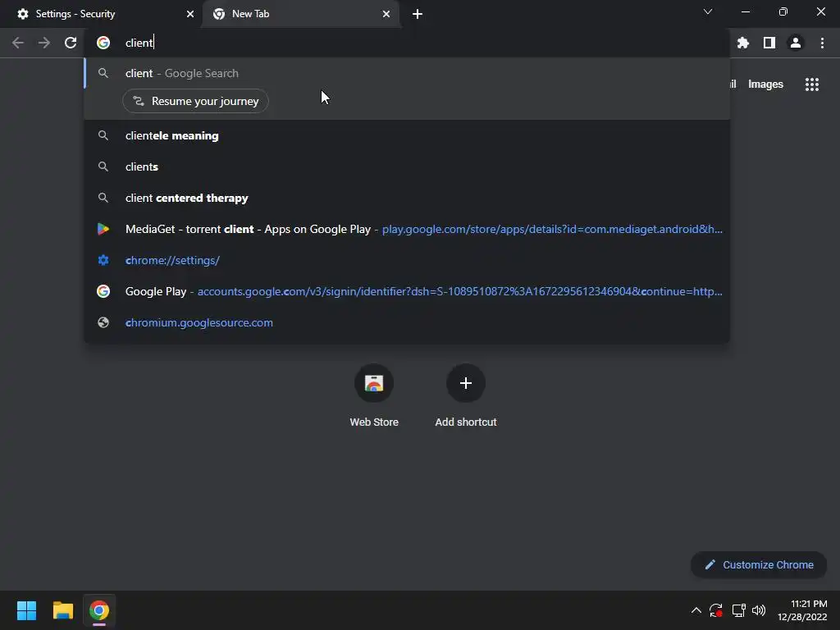840x630 pixels.
Task: Open the clock showing 11:21 PM
Action: coord(802,610)
